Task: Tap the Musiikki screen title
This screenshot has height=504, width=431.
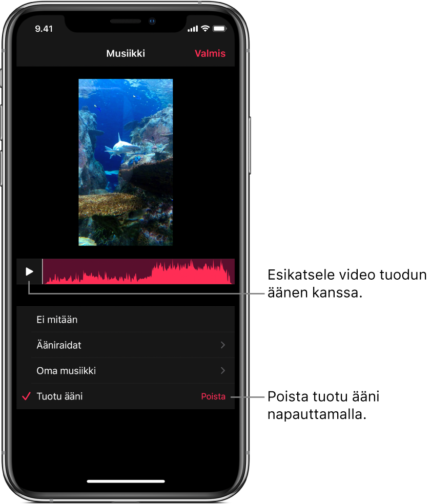Action: pos(126,53)
